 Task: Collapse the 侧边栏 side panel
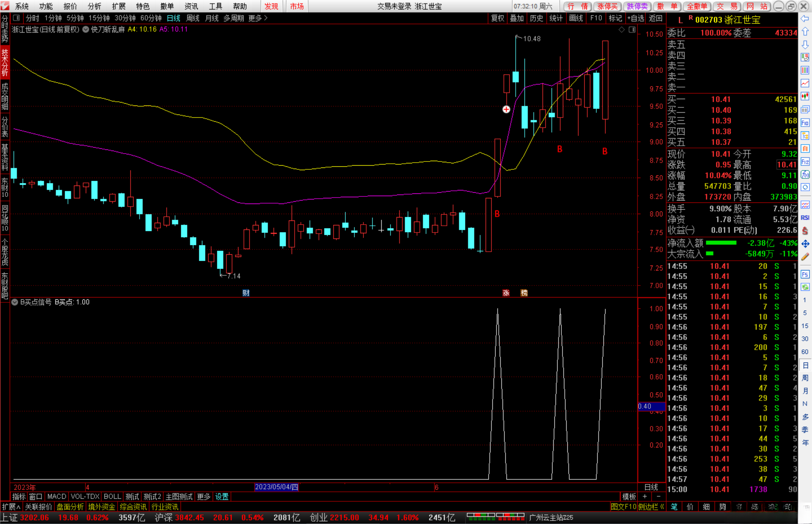651,507
